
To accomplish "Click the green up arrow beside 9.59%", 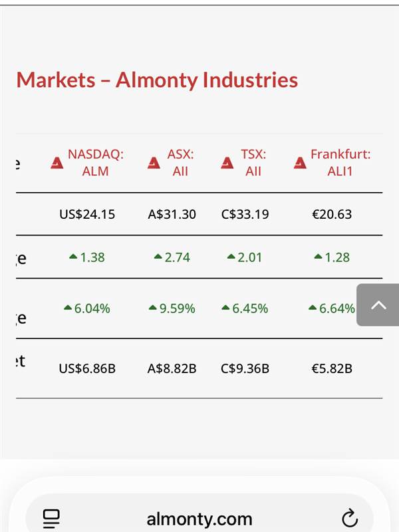I will point(153,308).
